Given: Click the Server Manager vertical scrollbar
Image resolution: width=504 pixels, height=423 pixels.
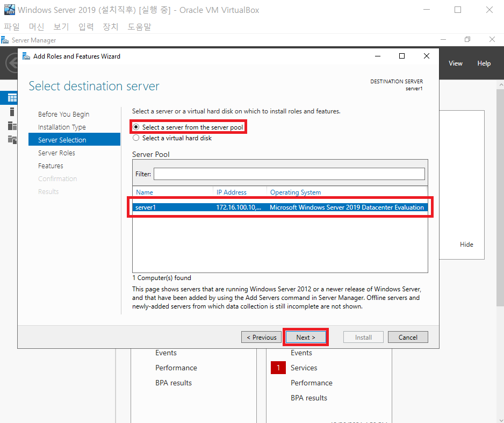Looking at the screenshot, I should click(500, 198).
